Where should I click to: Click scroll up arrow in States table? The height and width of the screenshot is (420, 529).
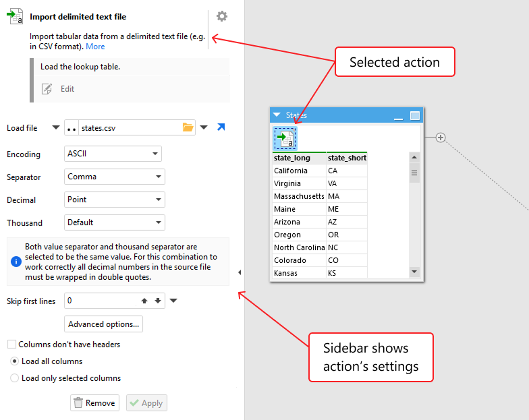click(x=414, y=158)
